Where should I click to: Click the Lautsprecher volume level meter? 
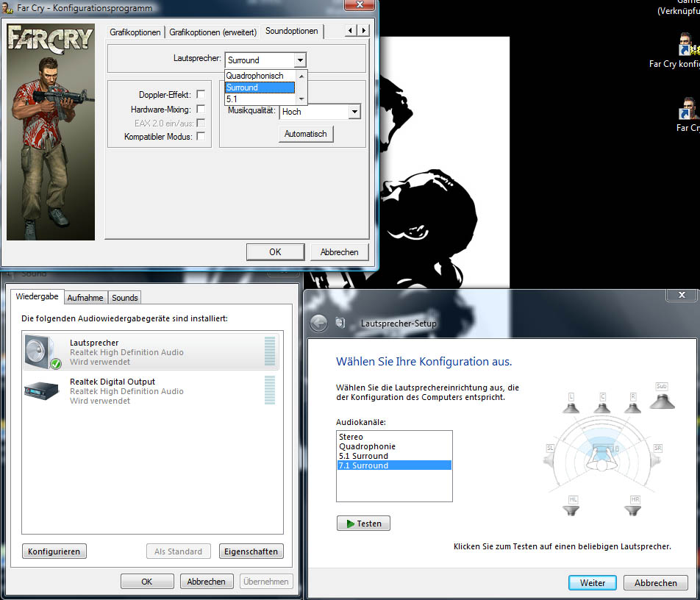270,351
